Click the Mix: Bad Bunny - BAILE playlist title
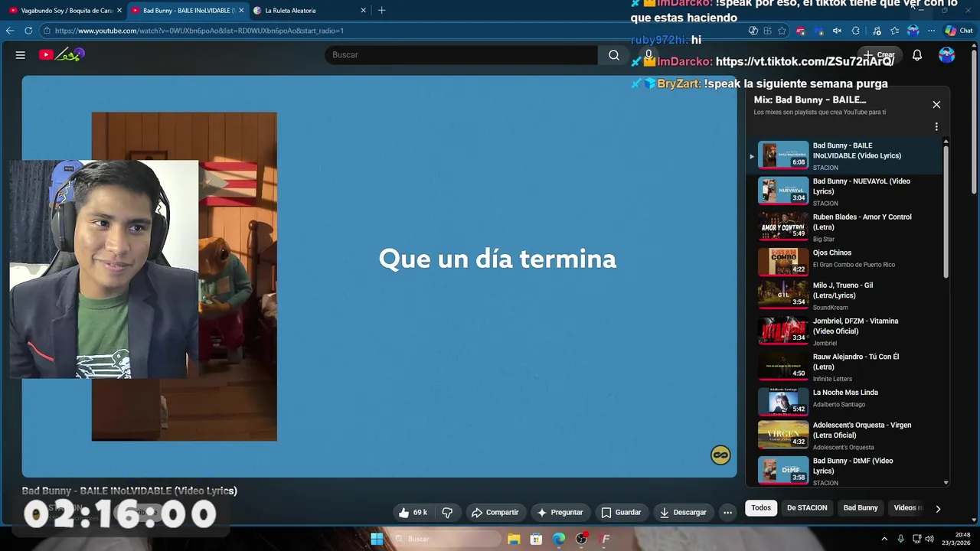Viewport: 980px width, 551px height. pos(810,99)
